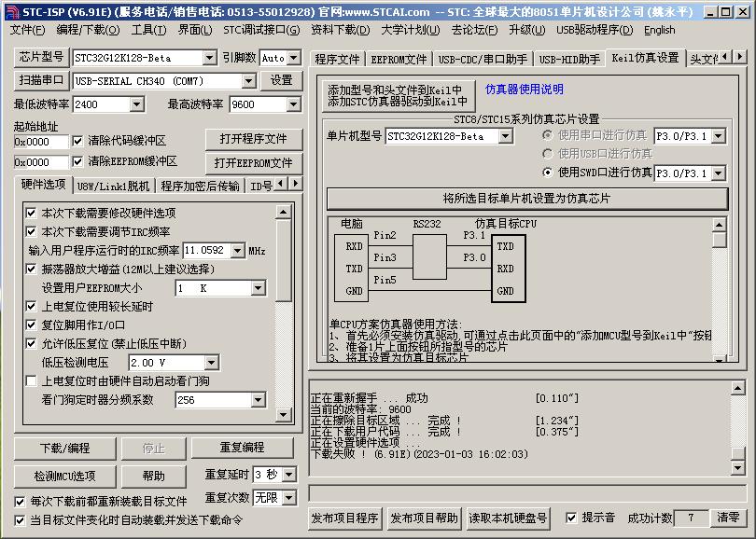Open the USB驱动程序(D) menu
756x539 pixels.
point(594,30)
